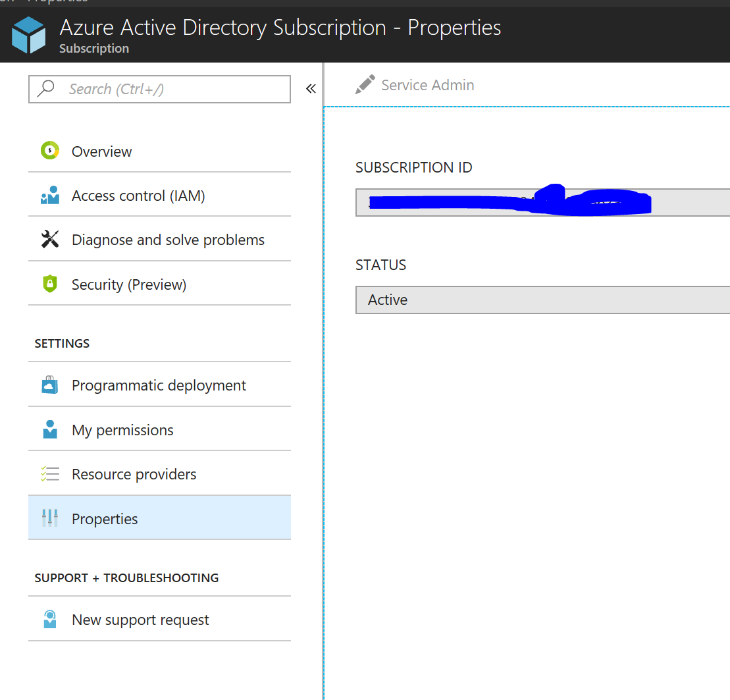Select the Access control (IAM) people icon
The height and width of the screenshot is (700, 730).
(51, 195)
